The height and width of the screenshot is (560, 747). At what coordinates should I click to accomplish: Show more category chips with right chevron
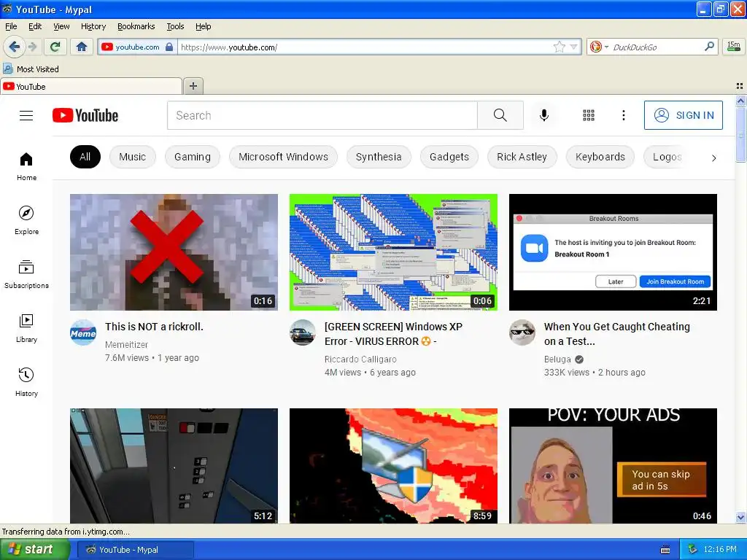click(x=713, y=157)
